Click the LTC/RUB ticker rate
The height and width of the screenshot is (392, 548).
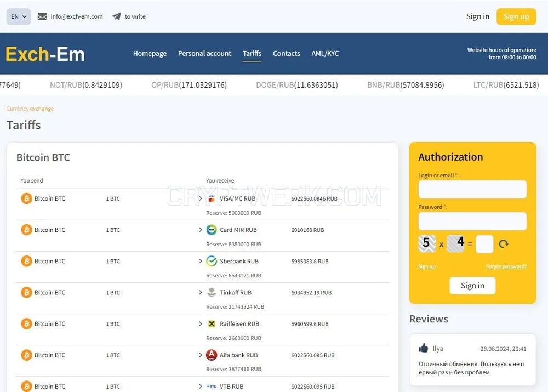pyautogui.click(x=506, y=85)
